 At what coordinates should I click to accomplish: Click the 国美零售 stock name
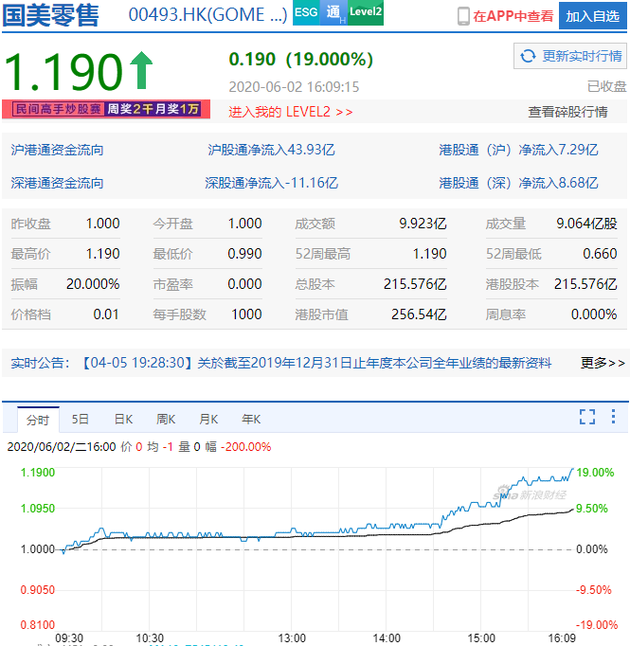(x=51, y=15)
